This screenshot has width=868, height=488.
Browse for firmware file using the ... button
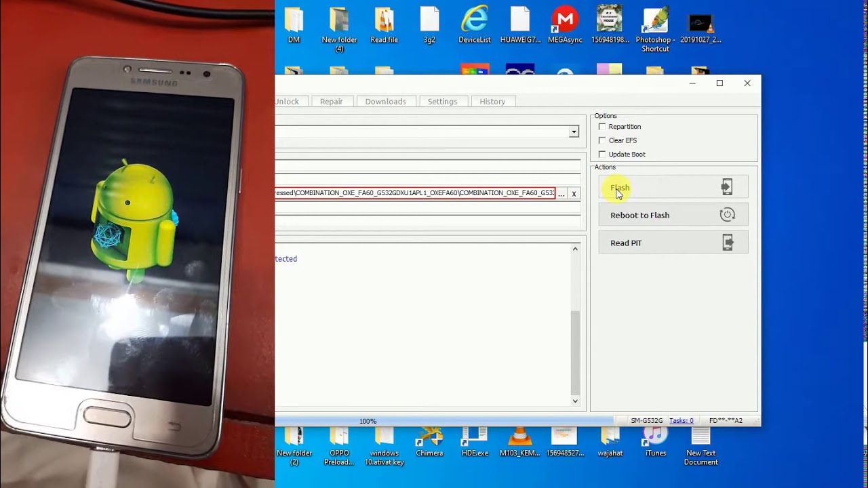561,194
